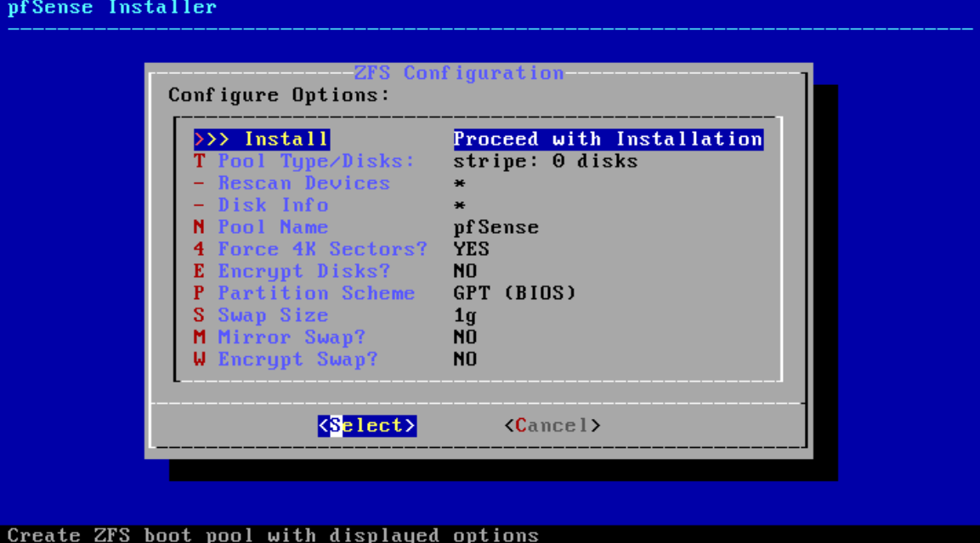Screen dimensions: 980x543
Task: Select the Install menu entry
Action: 262,139
